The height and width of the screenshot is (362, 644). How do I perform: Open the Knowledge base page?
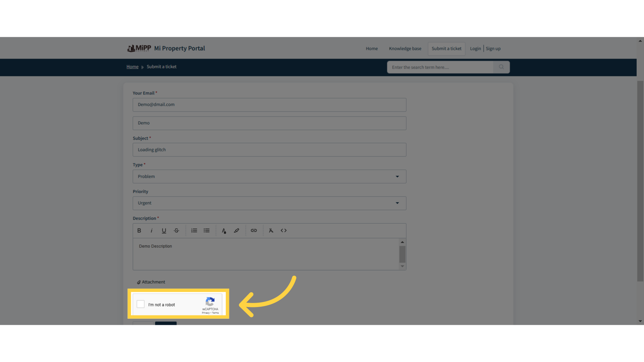405,49
